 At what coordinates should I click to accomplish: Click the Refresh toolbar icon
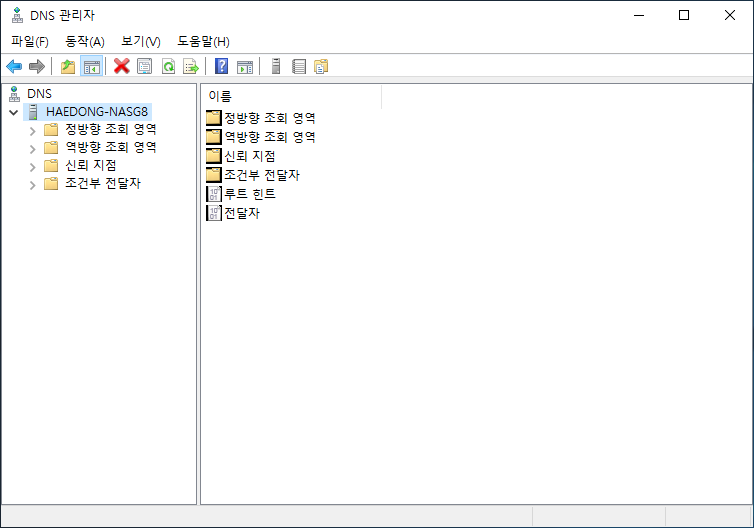[168, 66]
